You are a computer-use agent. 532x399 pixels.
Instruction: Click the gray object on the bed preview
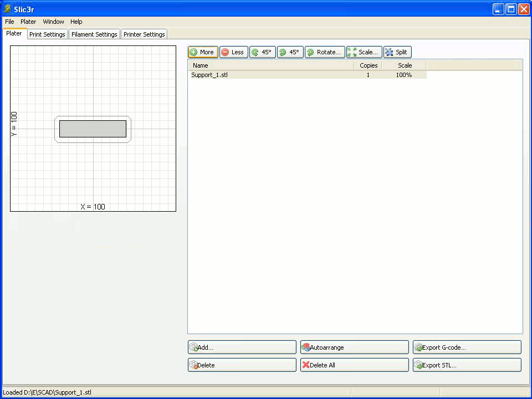pyautogui.click(x=93, y=129)
